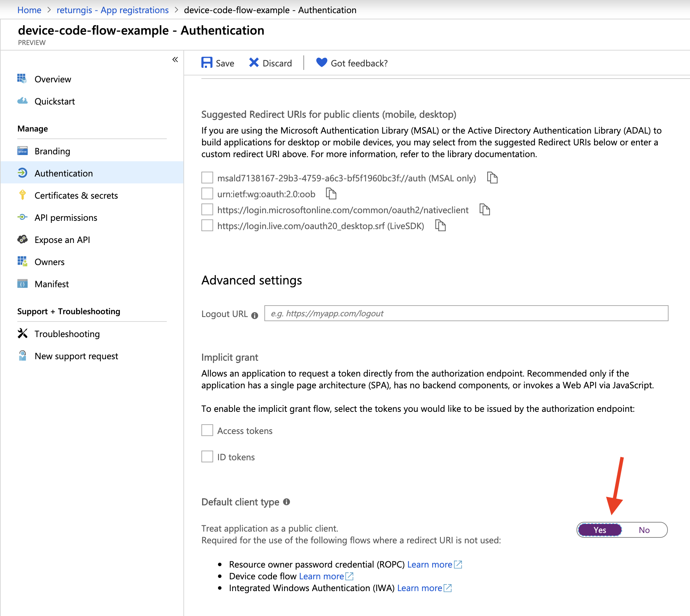
Task: Enable ID tokens checkbox
Action: tap(207, 456)
